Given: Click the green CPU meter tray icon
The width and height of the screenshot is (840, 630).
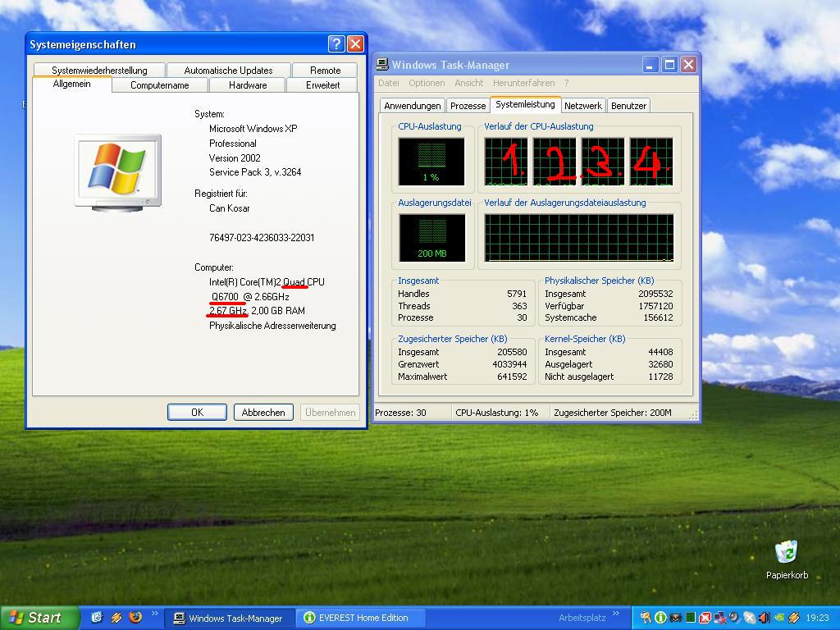Looking at the screenshot, I should tap(691, 618).
